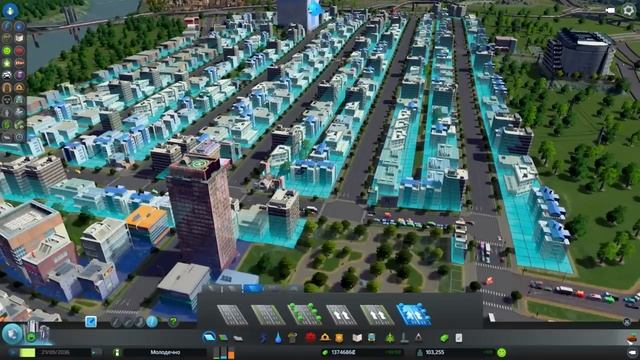This screenshot has height=360, width=640.
Task: Show the blue water info view
Action: coord(19,26)
